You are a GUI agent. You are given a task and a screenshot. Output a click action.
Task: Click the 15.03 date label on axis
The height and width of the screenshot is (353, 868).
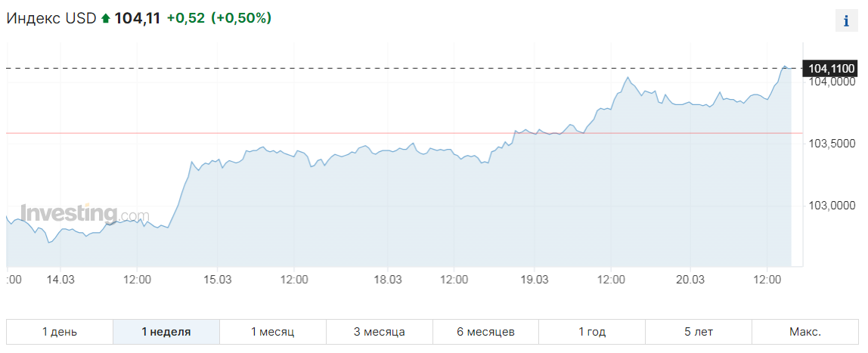tap(216, 280)
